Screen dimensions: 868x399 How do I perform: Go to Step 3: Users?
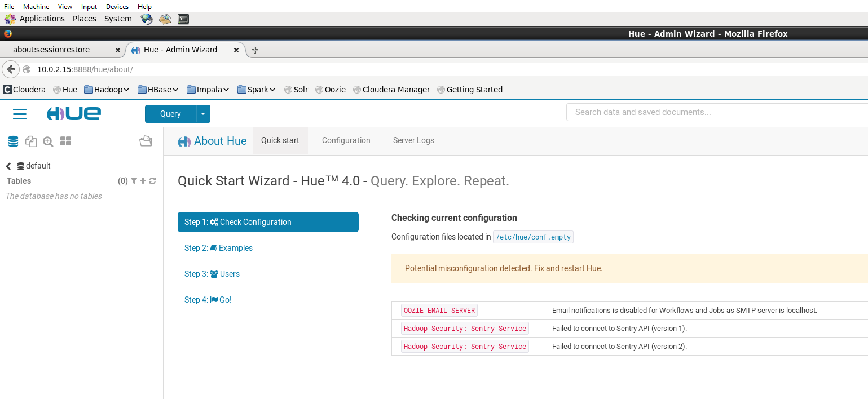coord(212,274)
